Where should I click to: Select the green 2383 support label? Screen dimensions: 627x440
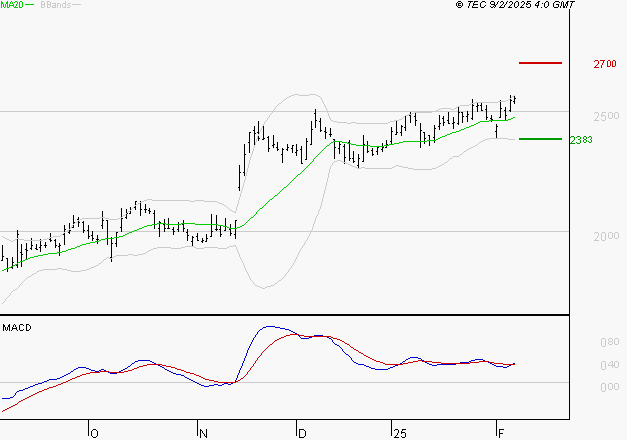coord(581,140)
